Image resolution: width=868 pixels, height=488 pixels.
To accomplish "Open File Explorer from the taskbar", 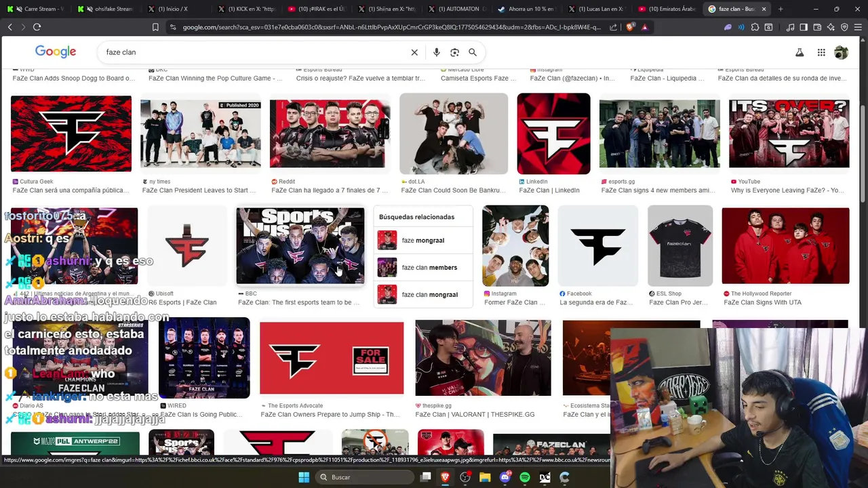I will [x=485, y=477].
